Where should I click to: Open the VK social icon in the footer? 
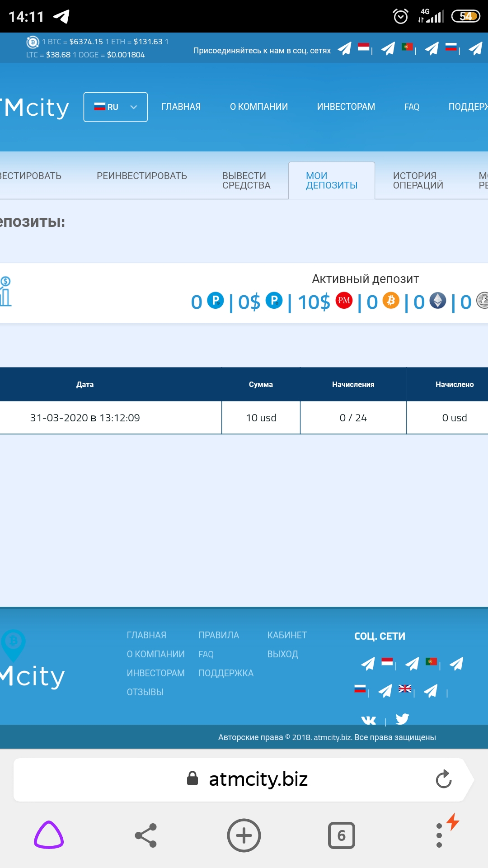pyautogui.click(x=369, y=720)
